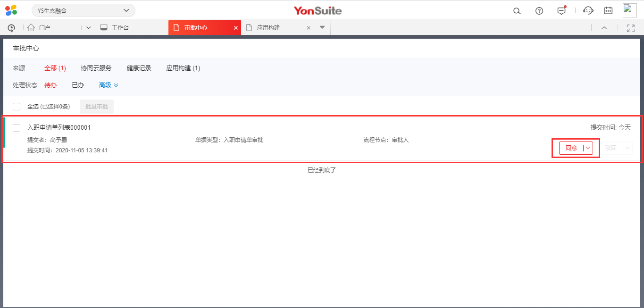Click the document icon on 应用构建 tab
The height and width of the screenshot is (308, 644).
pos(249,28)
